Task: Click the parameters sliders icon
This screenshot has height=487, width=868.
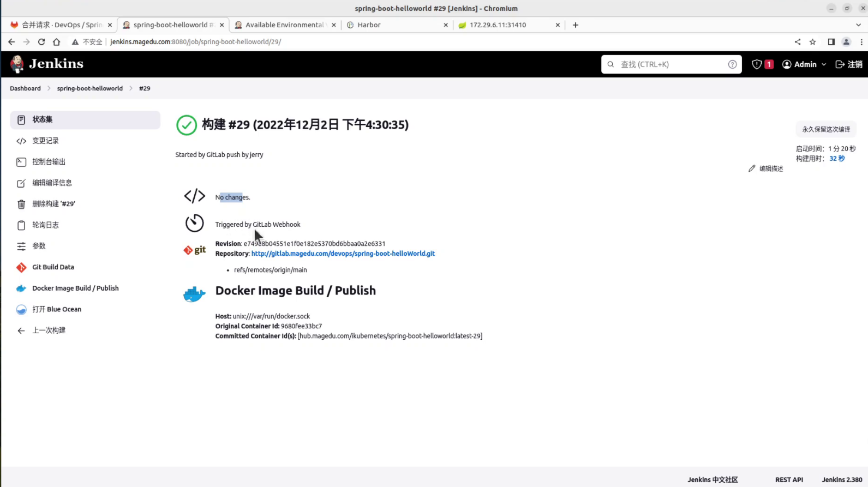Action: [21, 246]
